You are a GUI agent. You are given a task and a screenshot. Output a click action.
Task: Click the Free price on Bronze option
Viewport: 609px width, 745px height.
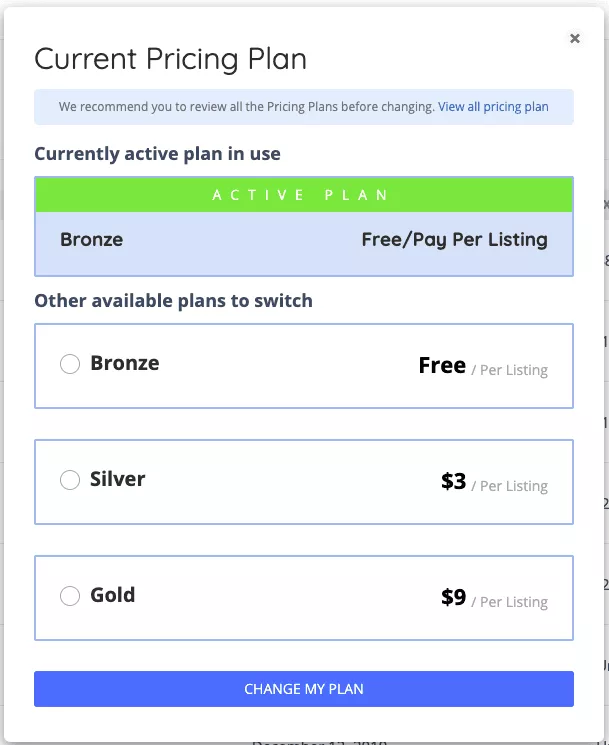coord(442,366)
